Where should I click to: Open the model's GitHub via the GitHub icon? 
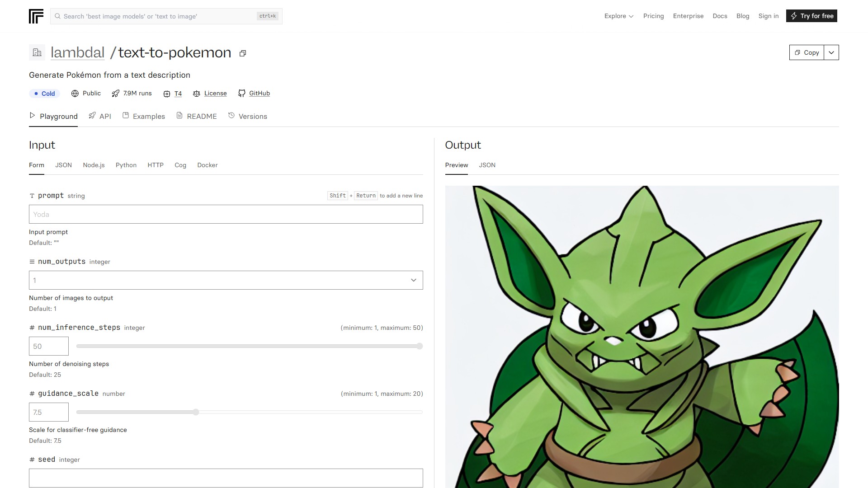242,94
